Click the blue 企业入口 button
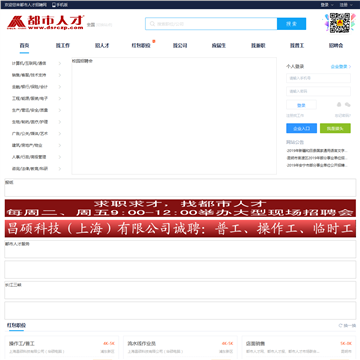The image size is (360, 360). pyautogui.click(x=302, y=128)
